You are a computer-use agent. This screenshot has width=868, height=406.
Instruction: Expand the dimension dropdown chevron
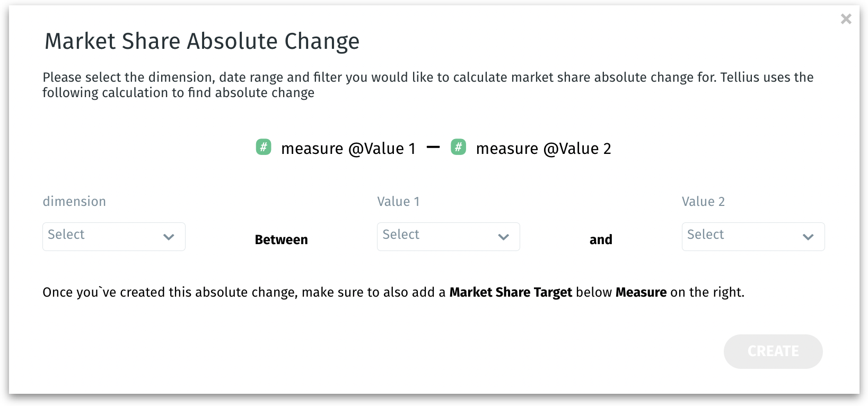[x=169, y=237]
